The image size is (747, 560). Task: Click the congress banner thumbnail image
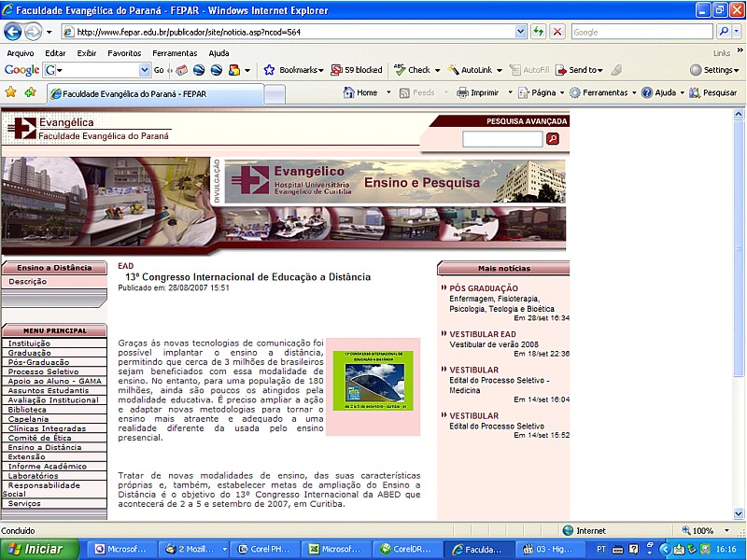[373, 381]
